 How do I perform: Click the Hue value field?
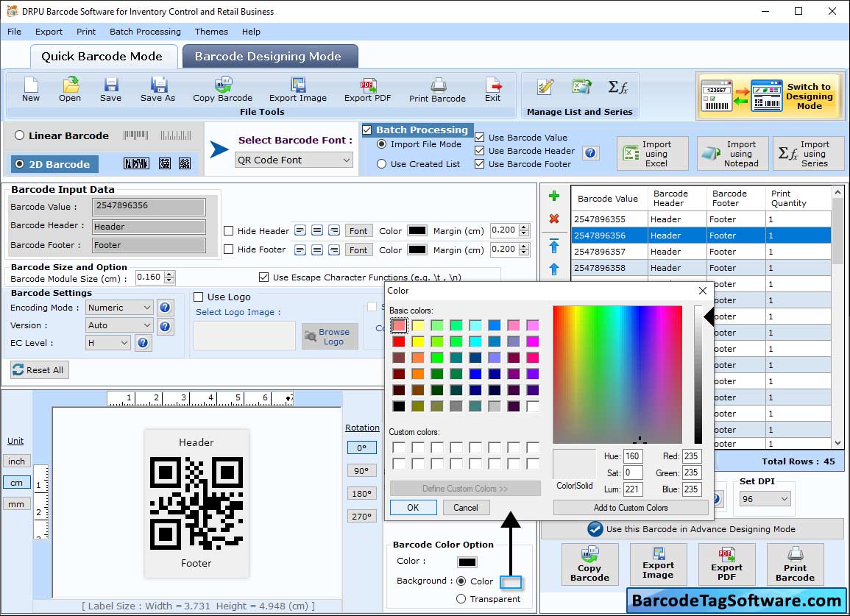(x=633, y=456)
